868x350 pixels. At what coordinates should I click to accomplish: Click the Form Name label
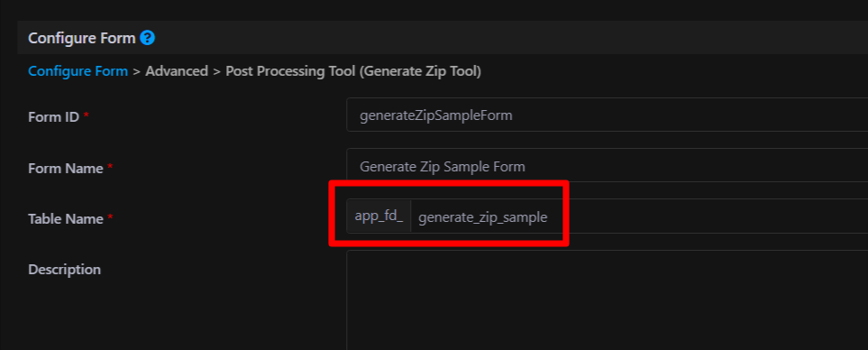pos(65,169)
